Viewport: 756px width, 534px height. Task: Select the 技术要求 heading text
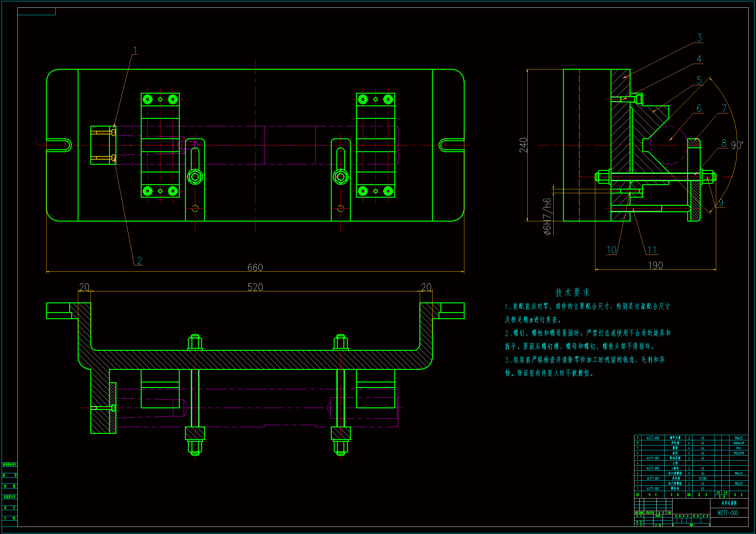573,292
